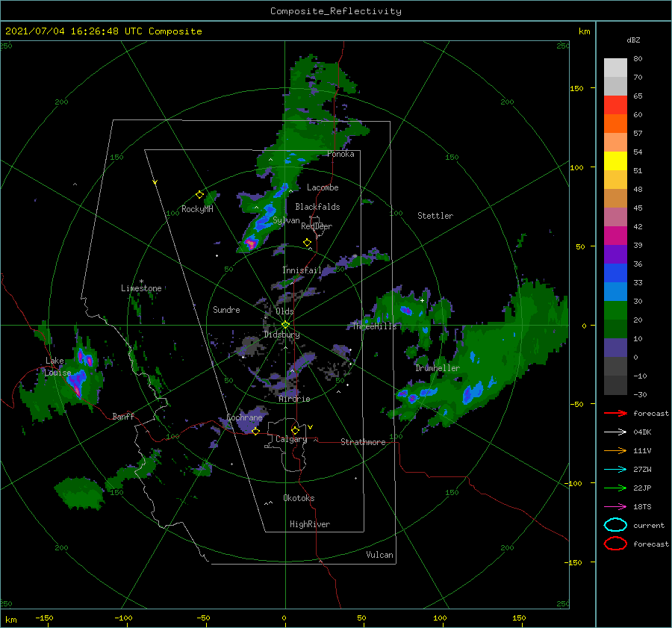Select the Banff label
Image resolution: width=672 pixels, height=628 pixels.
[123, 416]
